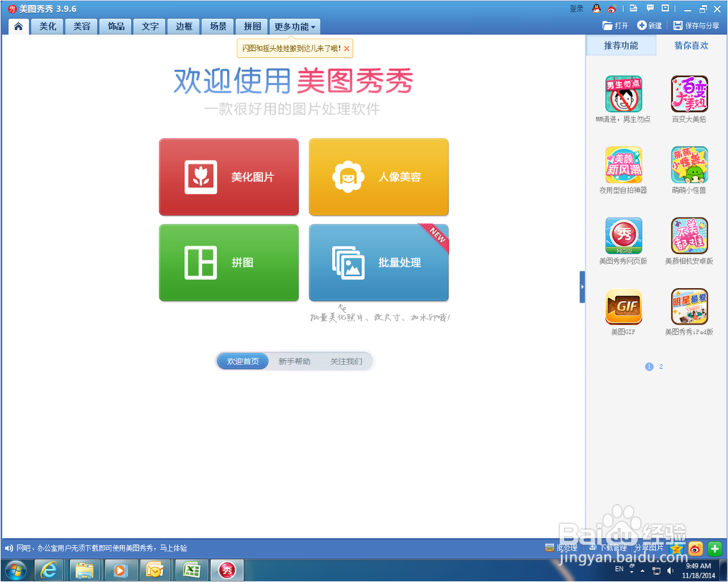The height and width of the screenshot is (582, 728).
Task: Select the 推荐功能 side tab
Action: coord(621,46)
